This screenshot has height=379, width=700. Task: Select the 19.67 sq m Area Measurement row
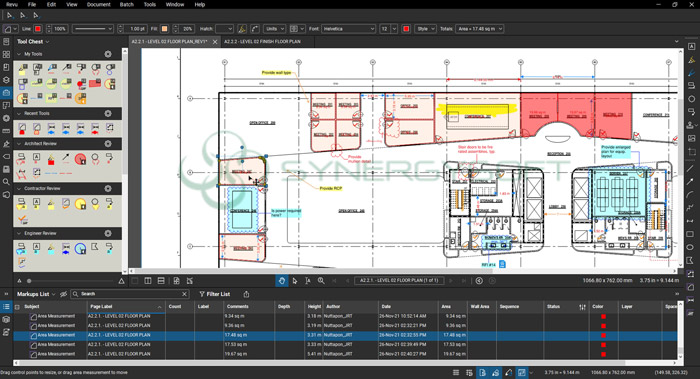[345, 354]
